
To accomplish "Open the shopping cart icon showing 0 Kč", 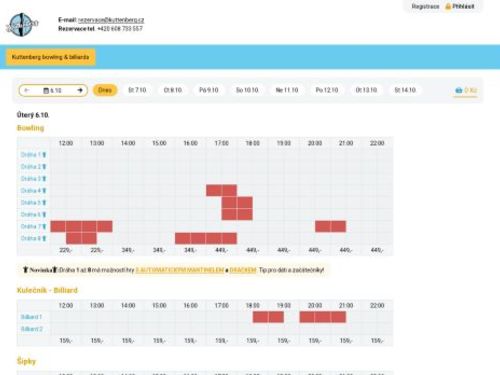I will [459, 90].
